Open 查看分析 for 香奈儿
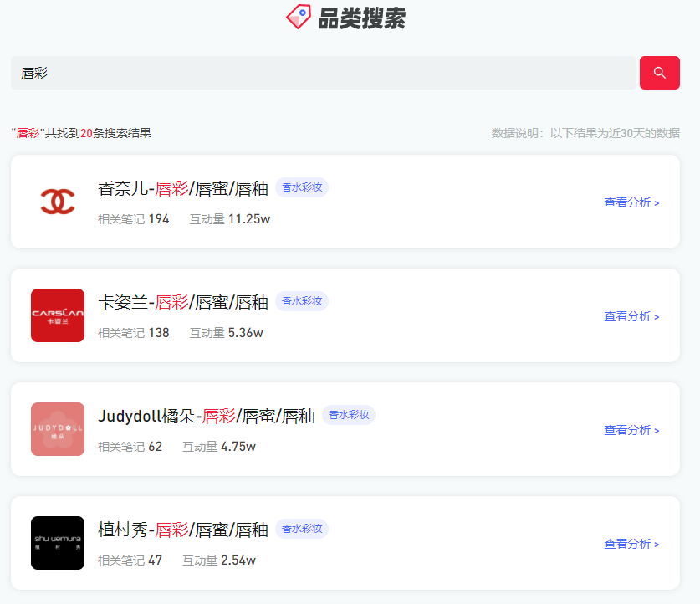 (x=631, y=202)
